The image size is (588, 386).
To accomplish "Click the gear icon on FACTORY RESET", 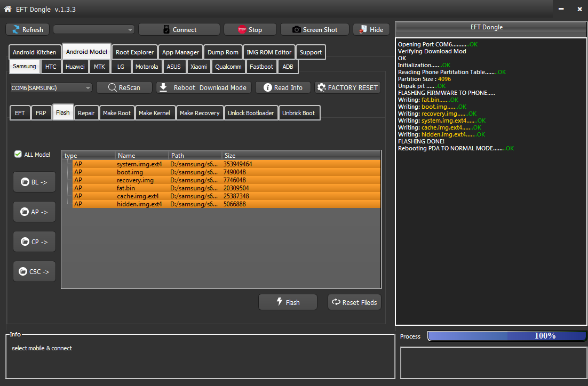I will pyautogui.click(x=321, y=87).
